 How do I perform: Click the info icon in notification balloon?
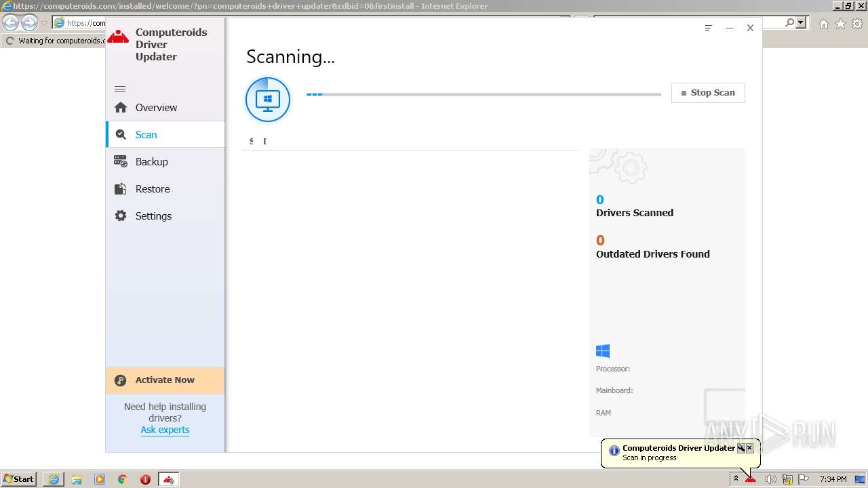[x=614, y=451]
